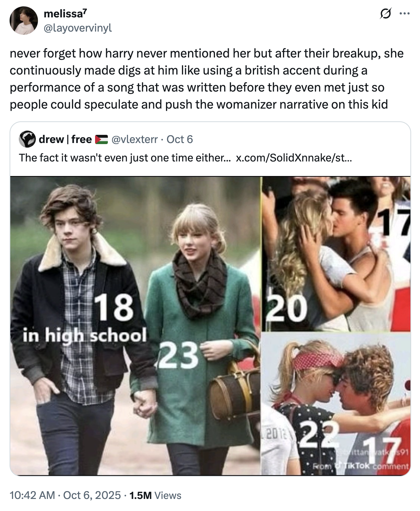Image resolution: width=420 pixels, height=511 pixels.
Task: Open the three-dot more options menu
Action: coord(404,14)
